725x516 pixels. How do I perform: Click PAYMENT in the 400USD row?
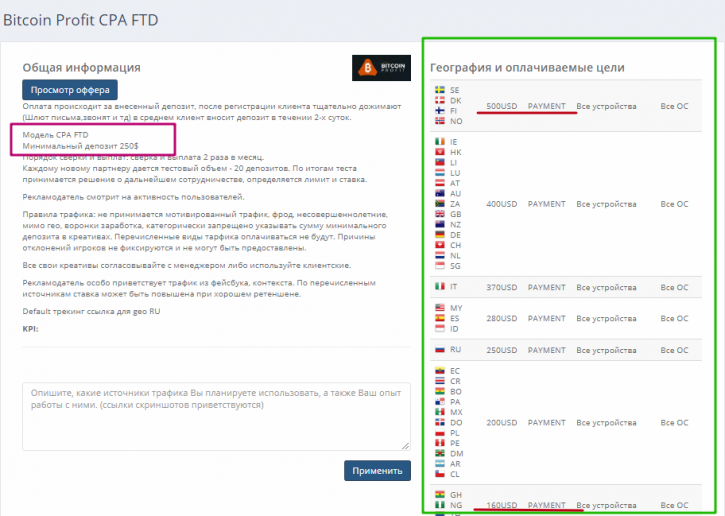point(547,204)
